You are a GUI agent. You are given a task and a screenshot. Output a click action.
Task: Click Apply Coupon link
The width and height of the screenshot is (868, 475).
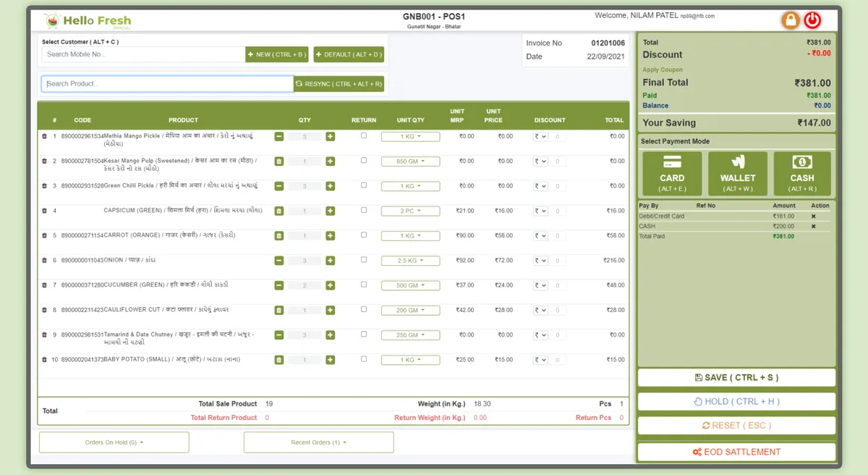coord(661,70)
